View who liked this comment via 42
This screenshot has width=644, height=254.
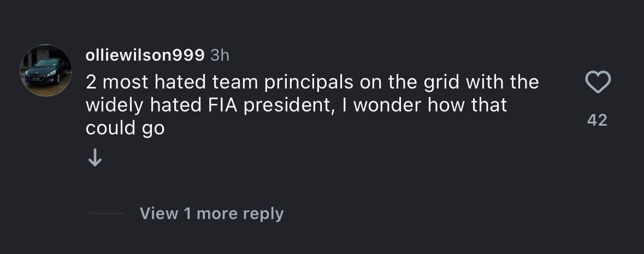597,120
